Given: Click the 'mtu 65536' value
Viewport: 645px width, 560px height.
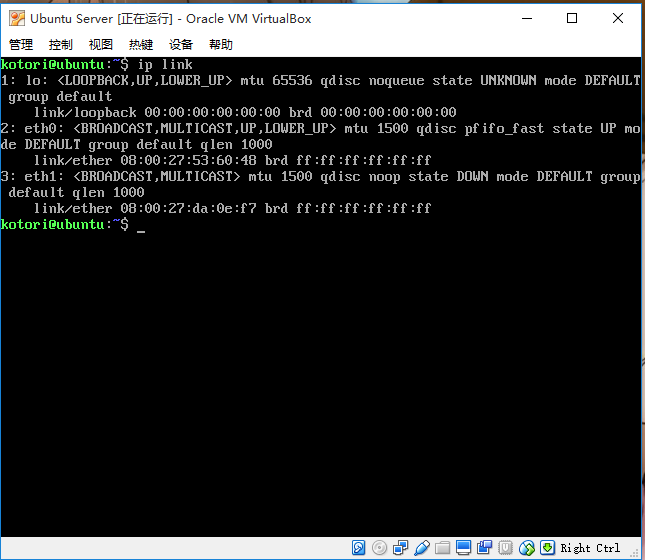Looking at the screenshot, I should pos(276,80).
